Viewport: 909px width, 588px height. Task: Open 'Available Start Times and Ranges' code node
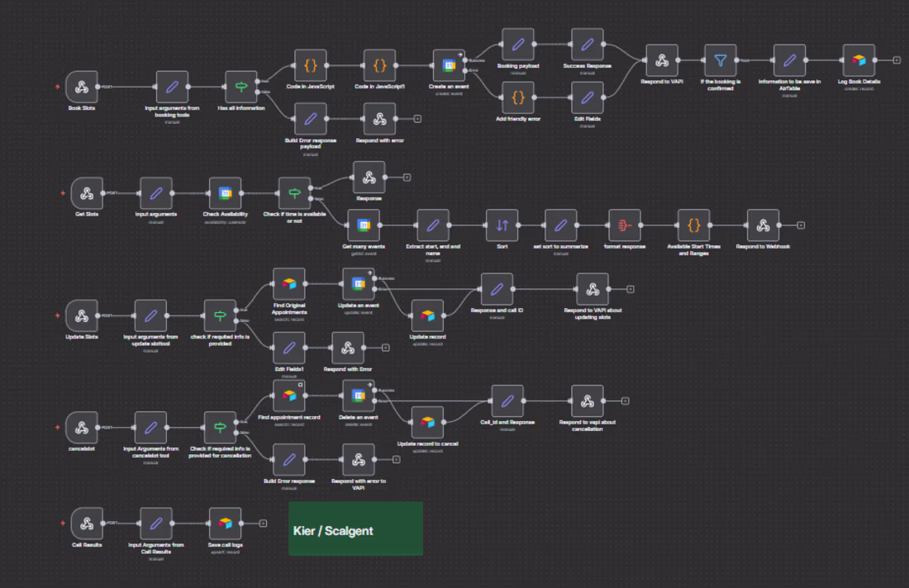click(x=694, y=225)
